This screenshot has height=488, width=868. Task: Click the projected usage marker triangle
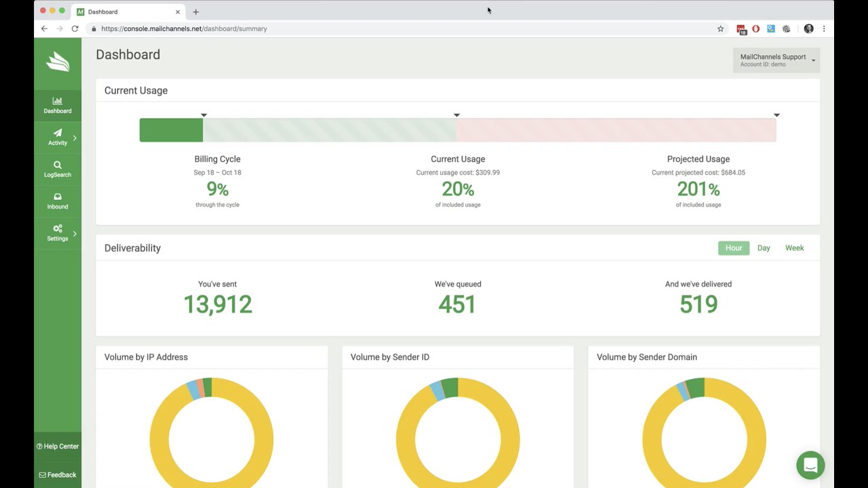click(776, 115)
